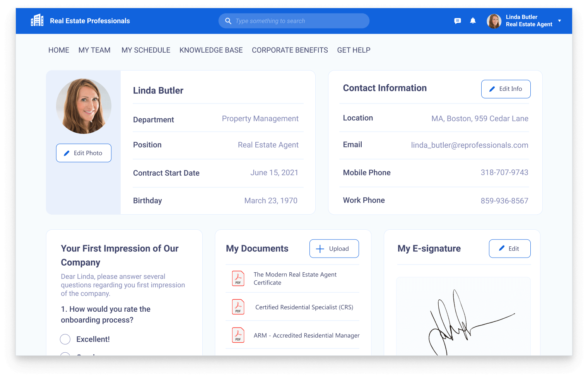Open the notifications bell

pos(473,21)
